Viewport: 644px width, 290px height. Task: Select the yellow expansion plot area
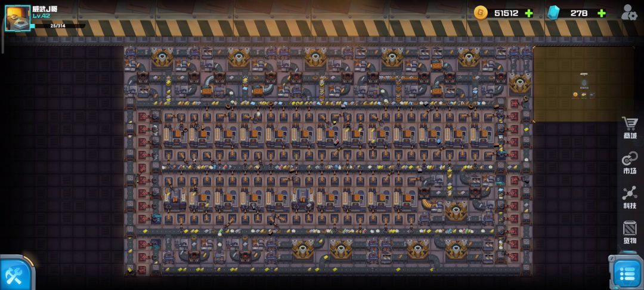click(x=583, y=84)
